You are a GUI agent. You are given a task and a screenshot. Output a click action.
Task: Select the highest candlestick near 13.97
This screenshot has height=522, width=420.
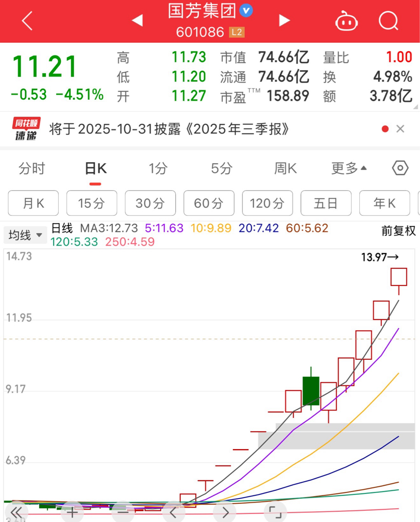click(x=399, y=277)
